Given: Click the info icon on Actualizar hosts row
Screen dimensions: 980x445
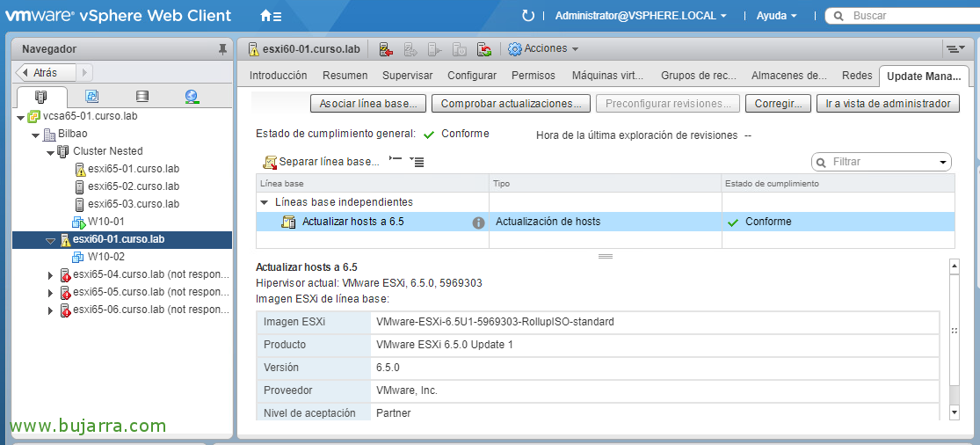Looking at the screenshot, I should click(x=478, y=222).
